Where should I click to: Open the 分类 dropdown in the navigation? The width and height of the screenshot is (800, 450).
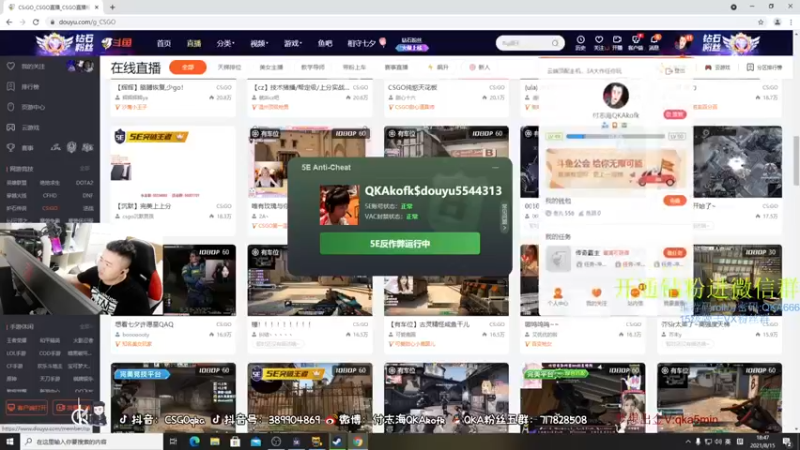point(225,43)
